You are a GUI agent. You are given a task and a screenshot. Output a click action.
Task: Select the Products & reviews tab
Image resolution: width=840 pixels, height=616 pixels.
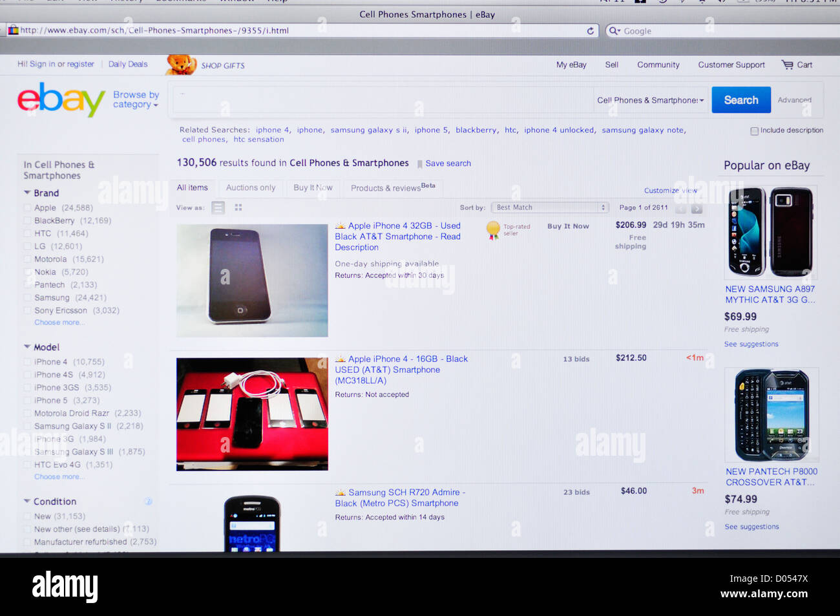(x=393, y=187)
